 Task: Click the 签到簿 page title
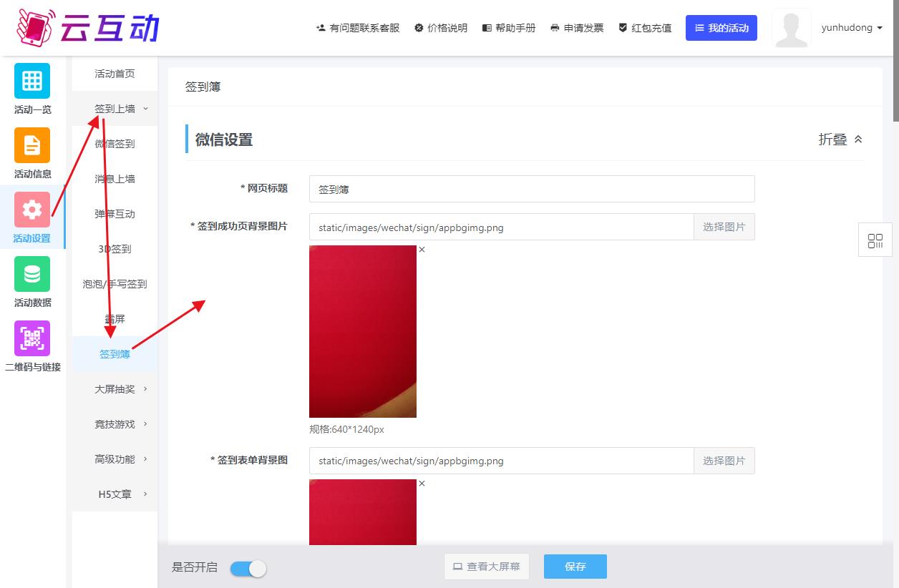click(203, 87)
